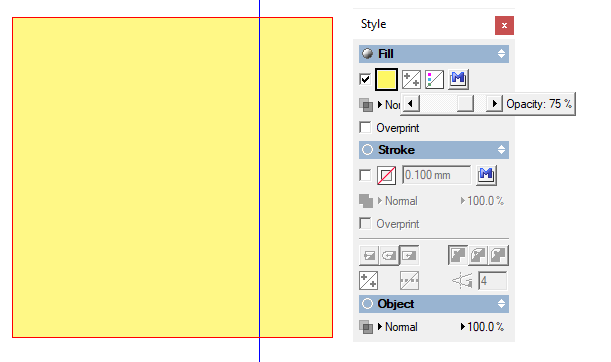Enable the Stroke checkbox

365,175
